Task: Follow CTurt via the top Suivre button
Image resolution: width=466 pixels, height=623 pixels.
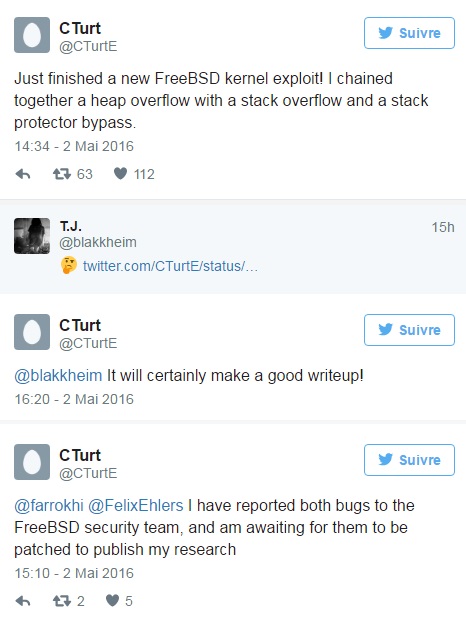Action: click(x=409, y=33)
